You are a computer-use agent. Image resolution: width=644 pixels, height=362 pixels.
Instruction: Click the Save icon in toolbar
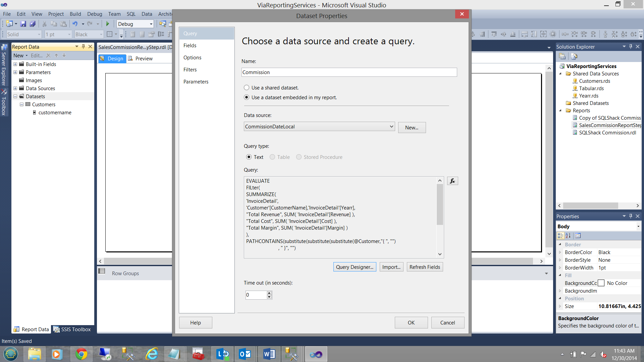[23, 24]
